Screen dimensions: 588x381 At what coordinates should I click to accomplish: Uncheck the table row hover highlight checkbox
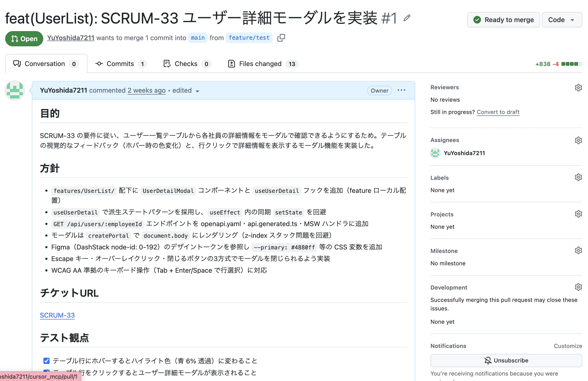coord(47,361)
